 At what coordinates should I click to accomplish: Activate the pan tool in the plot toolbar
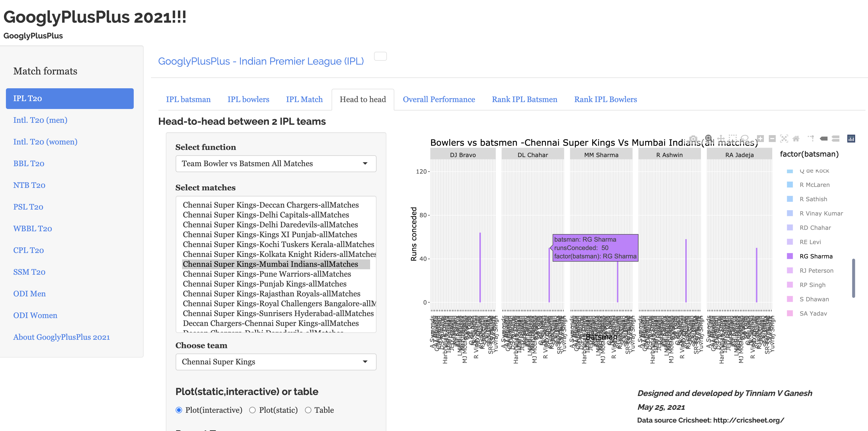pos(721,138)
